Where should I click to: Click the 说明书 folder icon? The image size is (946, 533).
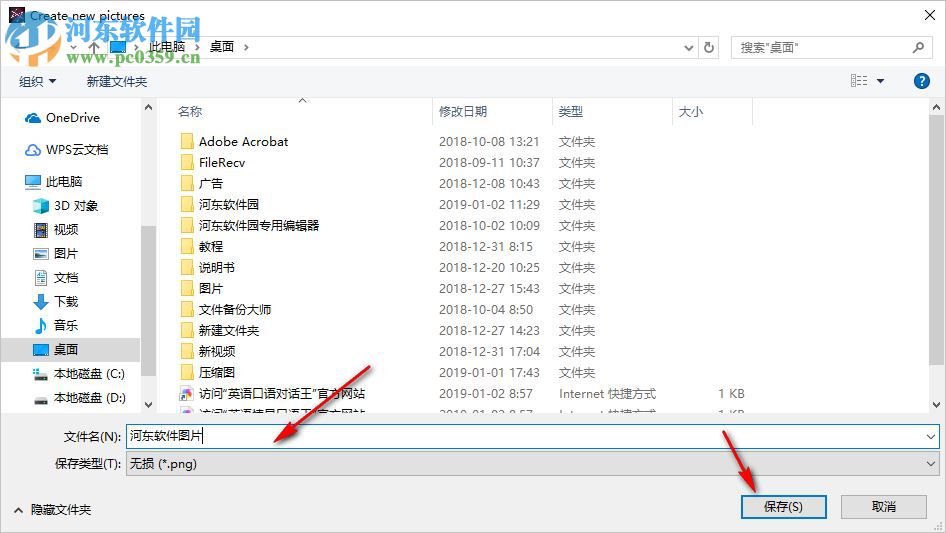[187, 267]
